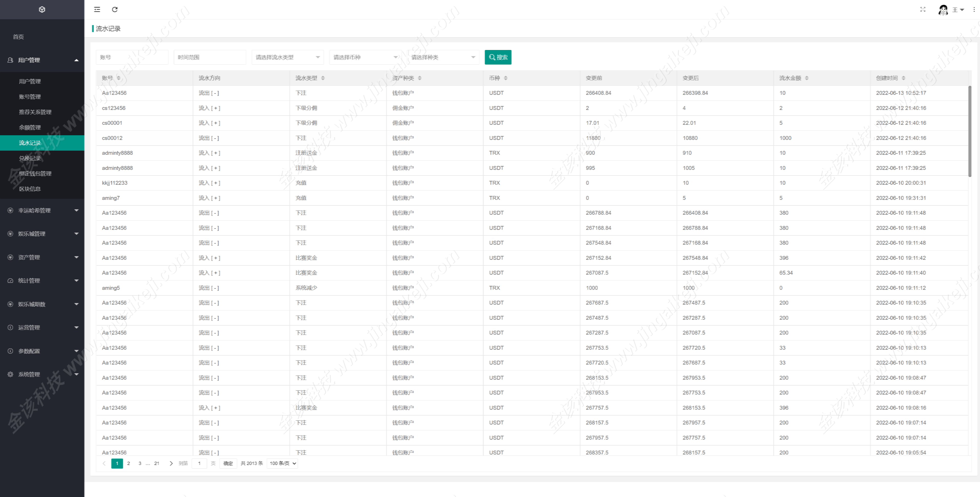This screenshot has width=980, height=497.
Task: Click account kkjj112233 in the table
Action: click(114, 183)
